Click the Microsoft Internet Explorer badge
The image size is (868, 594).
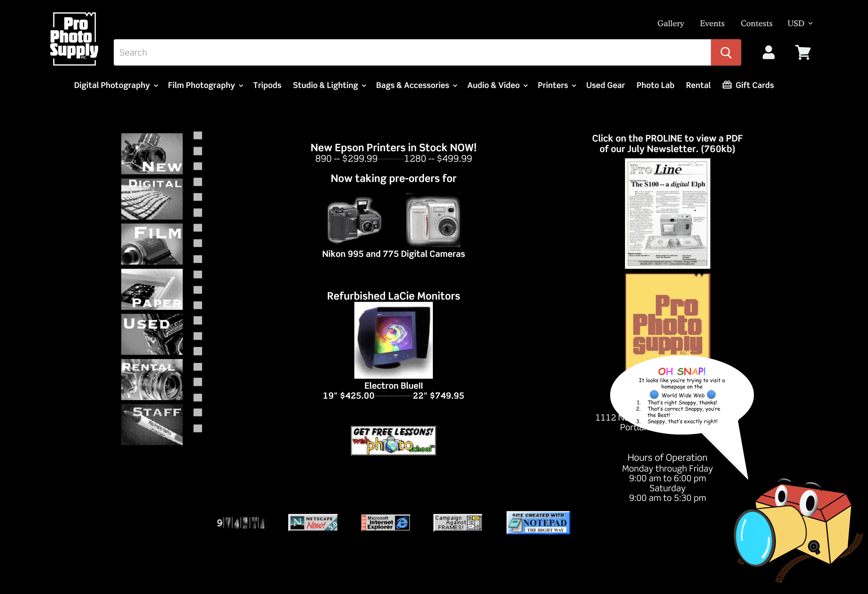pyautogui.click(x=385, y=522)
